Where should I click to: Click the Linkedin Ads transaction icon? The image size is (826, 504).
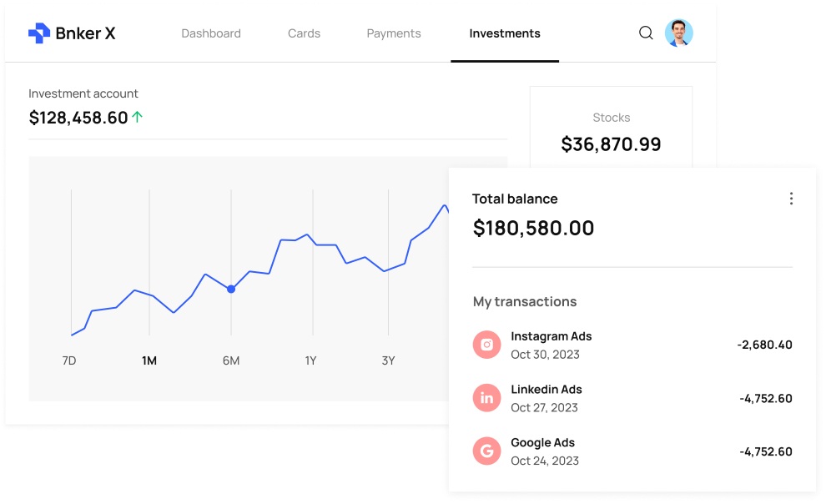(x=486, y=398)
